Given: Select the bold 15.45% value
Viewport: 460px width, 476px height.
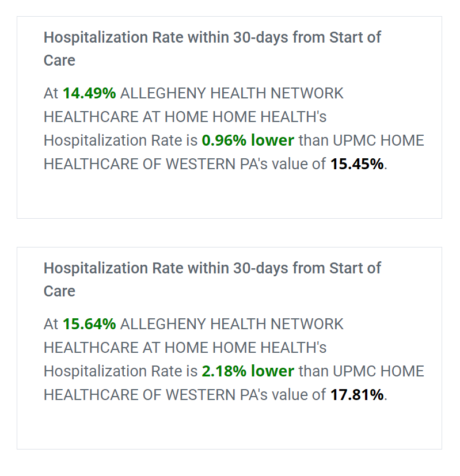Looking at the screenshot, I should pos(357,164).
